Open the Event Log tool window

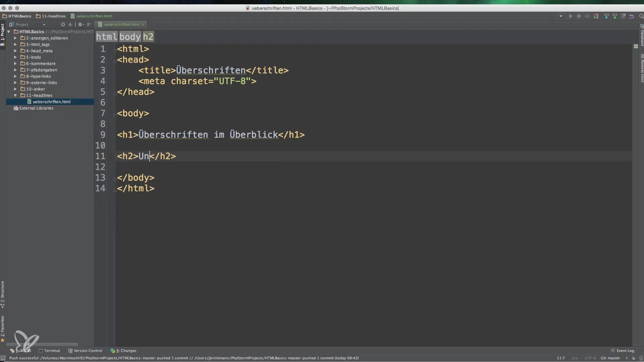(x=623, y=351)
